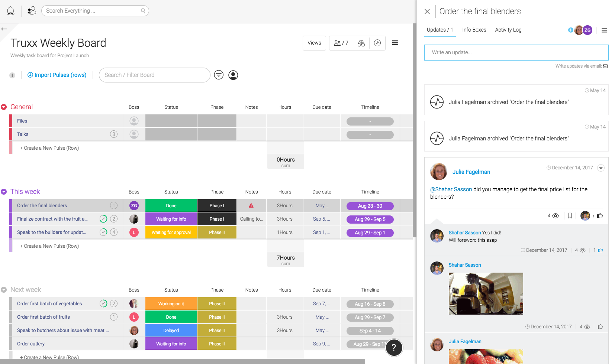Collapse the General group
This screenshot has height=364, width=615.
click(4, 107)
